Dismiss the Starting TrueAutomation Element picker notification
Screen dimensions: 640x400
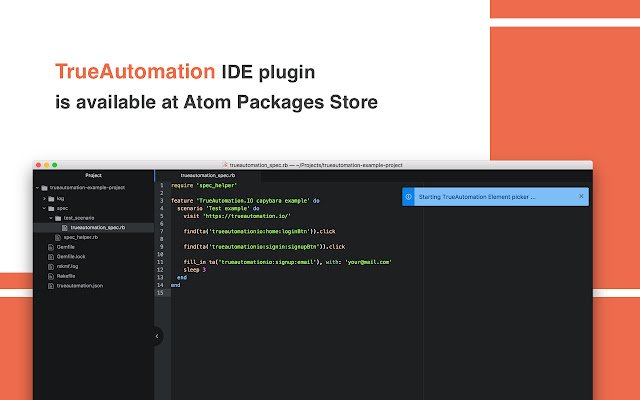coord(581,196)
